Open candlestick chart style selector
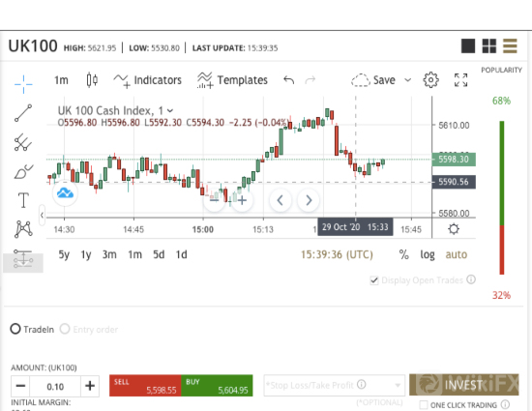This screenshot has height=411, width=532. (92, 80)
